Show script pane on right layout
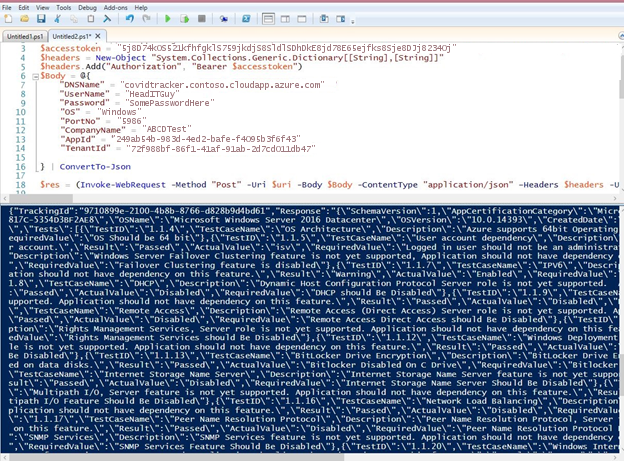624x461 pixels. click(x=285, y=19)
